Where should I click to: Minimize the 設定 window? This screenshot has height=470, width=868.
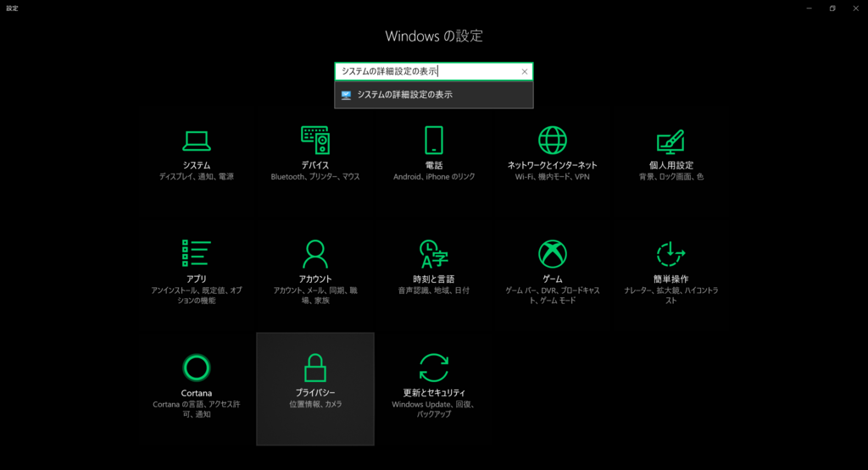(x=810, y=8)
